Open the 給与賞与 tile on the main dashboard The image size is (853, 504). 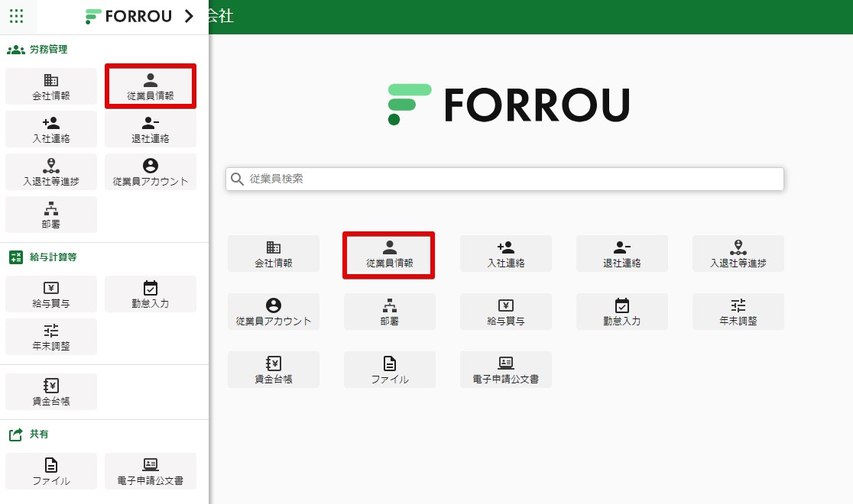pos(506,312)
